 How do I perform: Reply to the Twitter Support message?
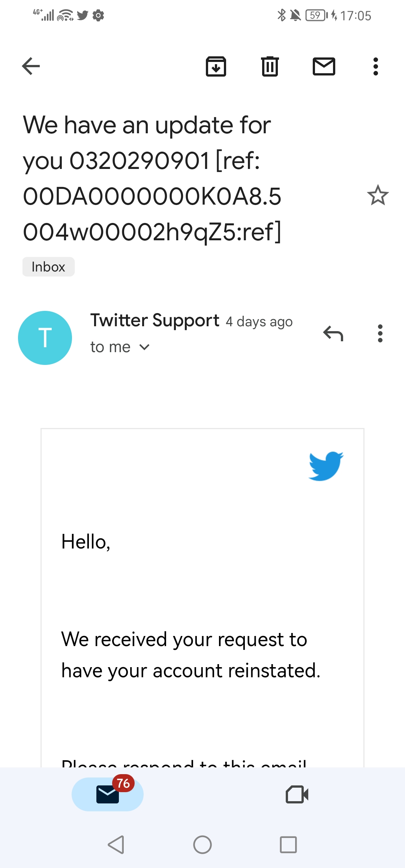(x=333, y=333)
